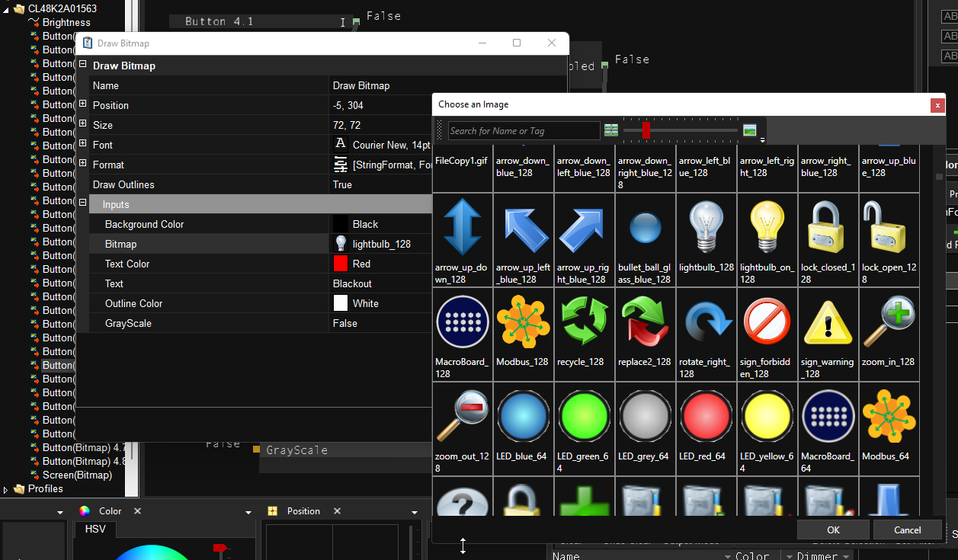Expand the Position property row
This screenshot has height=560, width=958.
83,105
